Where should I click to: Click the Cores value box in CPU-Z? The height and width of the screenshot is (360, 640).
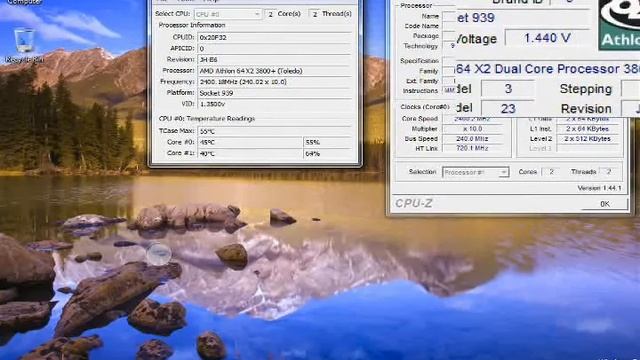point(551,172)
